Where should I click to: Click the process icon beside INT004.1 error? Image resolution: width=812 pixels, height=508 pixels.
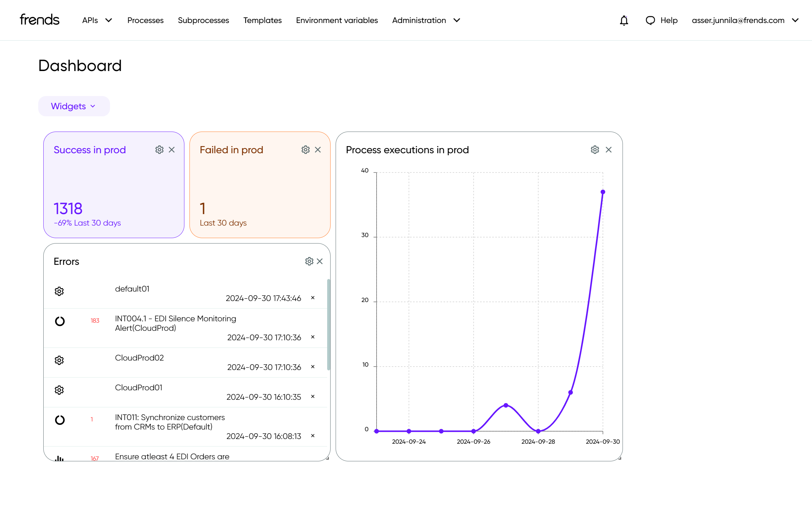coord(60,321)
